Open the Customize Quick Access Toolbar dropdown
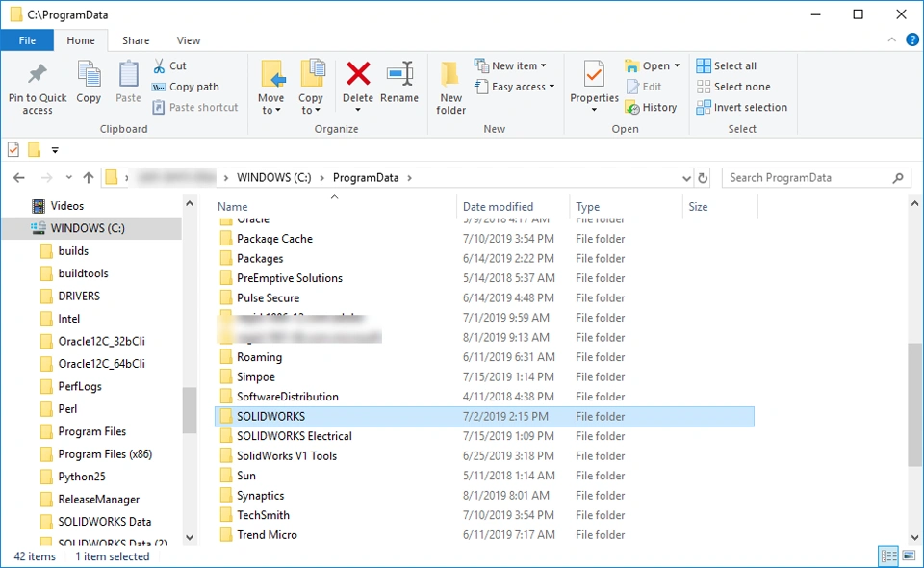The height and width of the screenshot is (568, 924). (55, 150)
